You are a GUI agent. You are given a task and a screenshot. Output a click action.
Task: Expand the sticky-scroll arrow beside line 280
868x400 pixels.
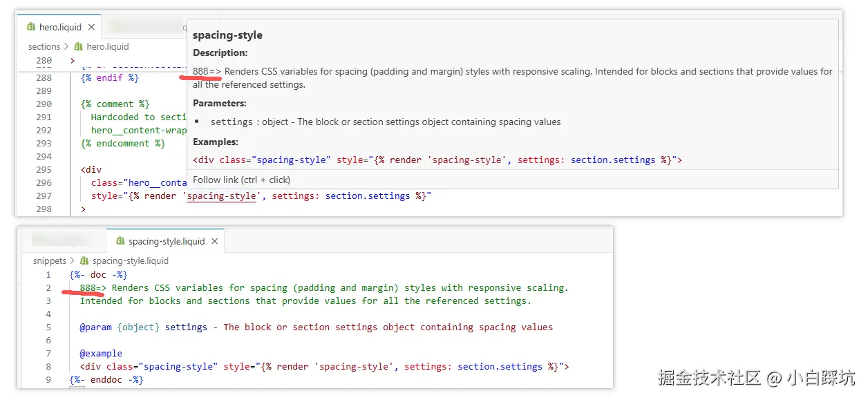tap(73, 61)
